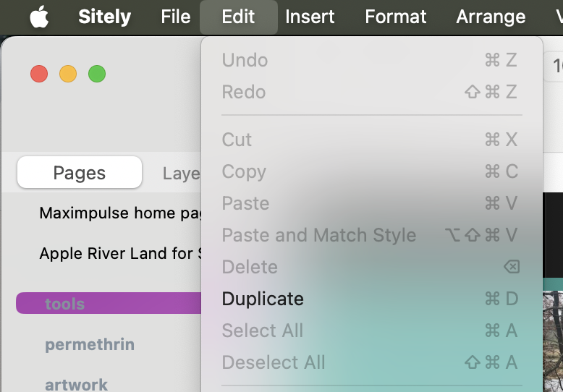This screenshot has height=392, width=563.
Task: Open the Insert menu
Action: pos(310,17)
